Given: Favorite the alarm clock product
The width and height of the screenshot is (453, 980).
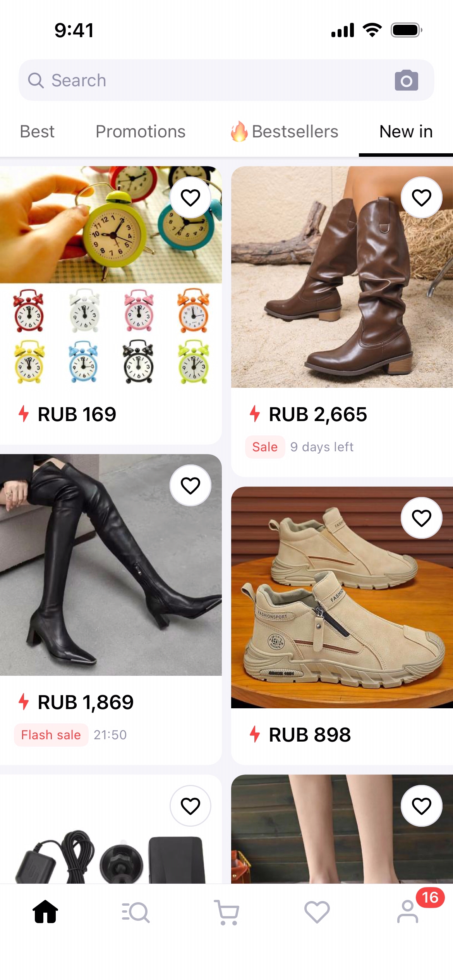Looking at the screenshot, I should pyautogui.click(x=190, y=197).
